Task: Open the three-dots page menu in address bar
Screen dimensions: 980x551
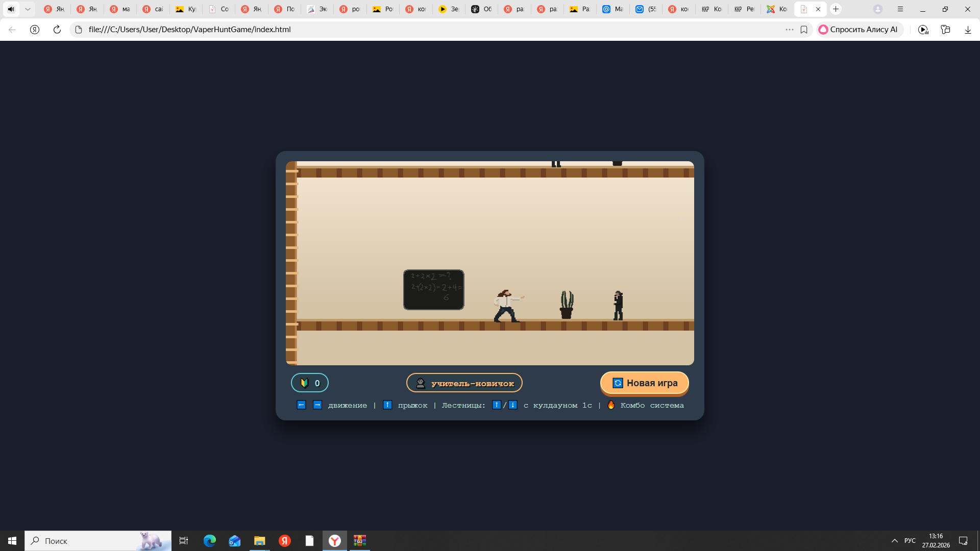Action: pos(789,30)
